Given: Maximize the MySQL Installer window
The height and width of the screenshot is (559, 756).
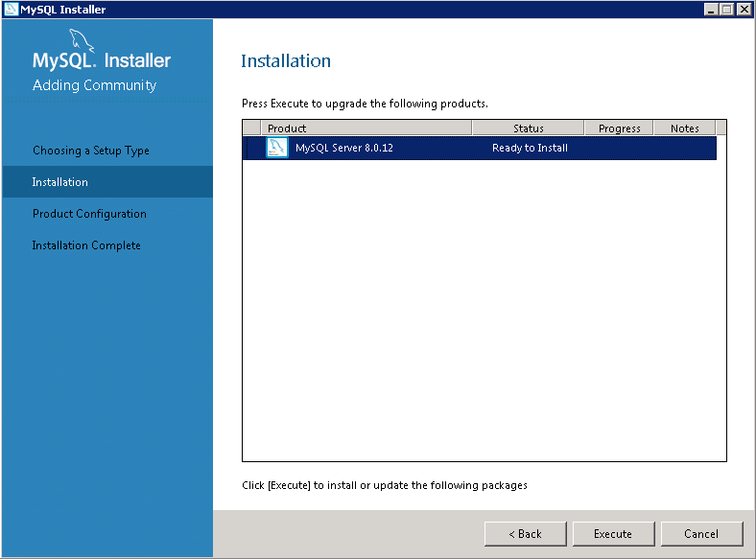Looking at the screenshot, I should (x=727, y=10).
